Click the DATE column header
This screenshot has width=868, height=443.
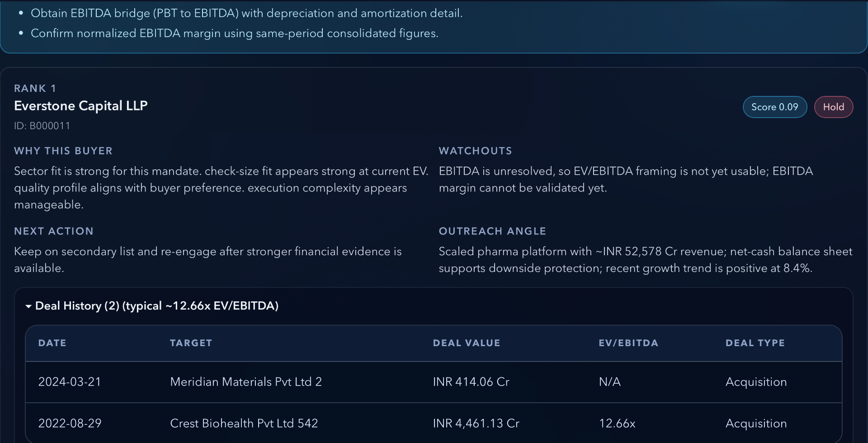pyautogui.click(x=52, y=343)
